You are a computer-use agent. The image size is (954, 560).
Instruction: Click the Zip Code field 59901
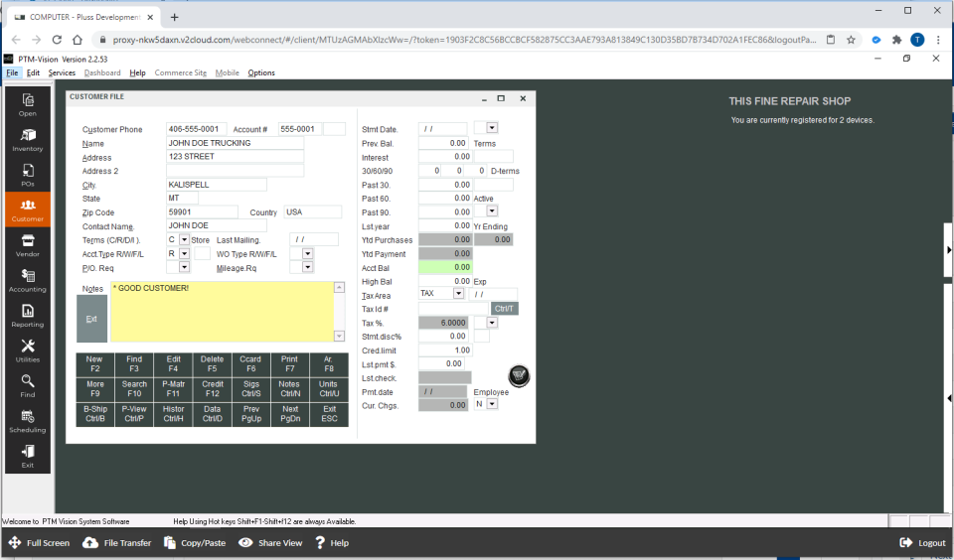tap(202, 211)
